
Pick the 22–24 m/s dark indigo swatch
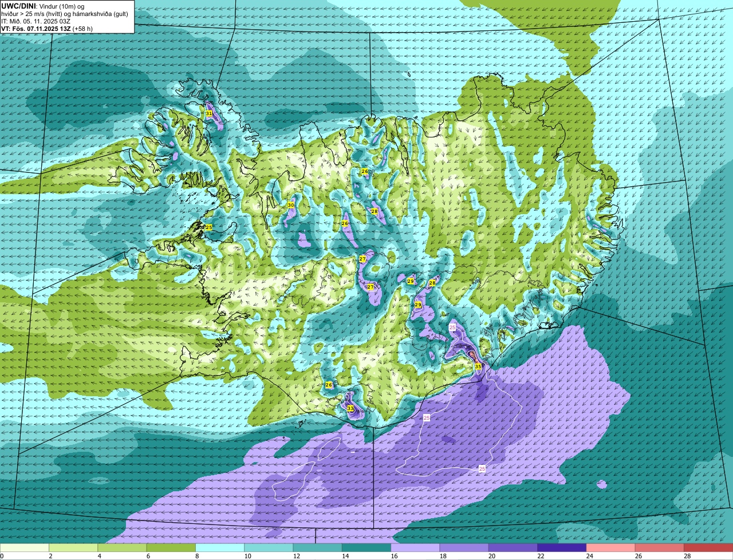click(x=562, y=548)
